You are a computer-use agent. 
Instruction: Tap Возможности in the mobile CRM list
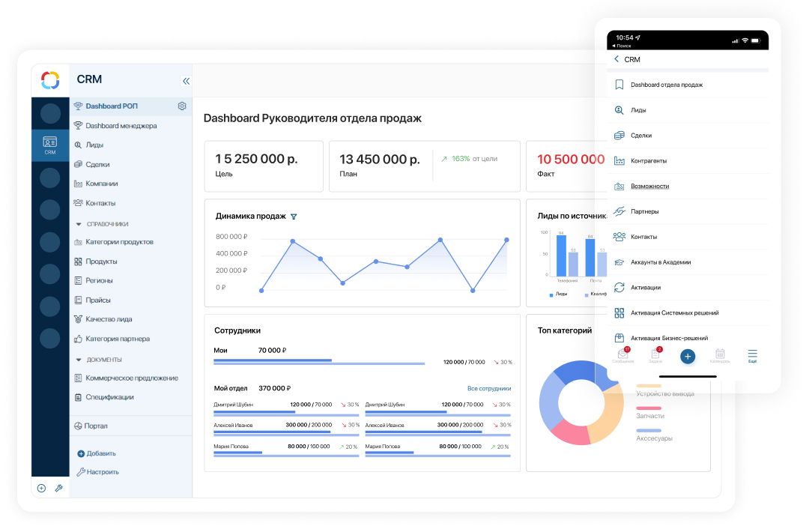coord(649,186)
